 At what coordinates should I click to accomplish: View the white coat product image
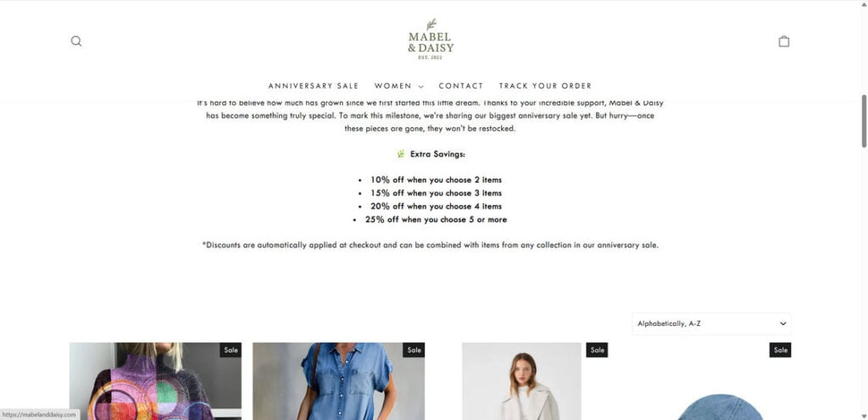coord(522,381)
